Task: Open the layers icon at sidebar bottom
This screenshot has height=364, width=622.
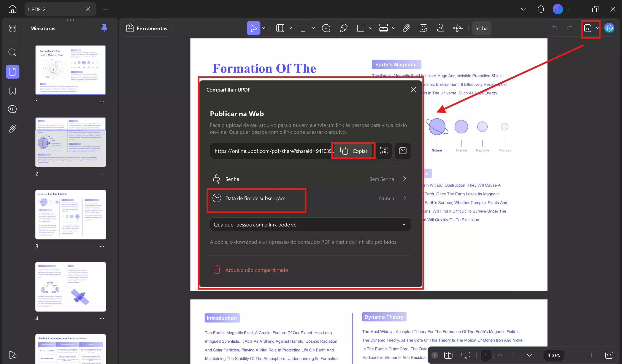Action: pos(12,355)
